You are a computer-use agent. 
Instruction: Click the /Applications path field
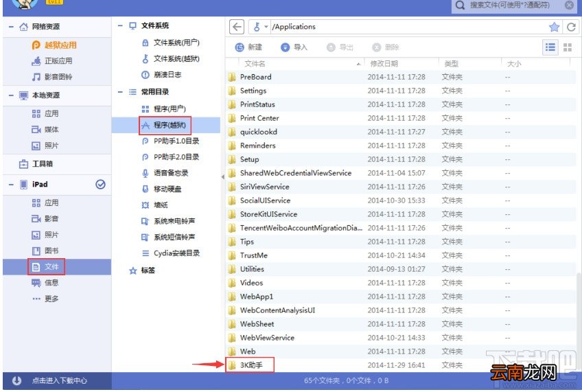(408, 27)
